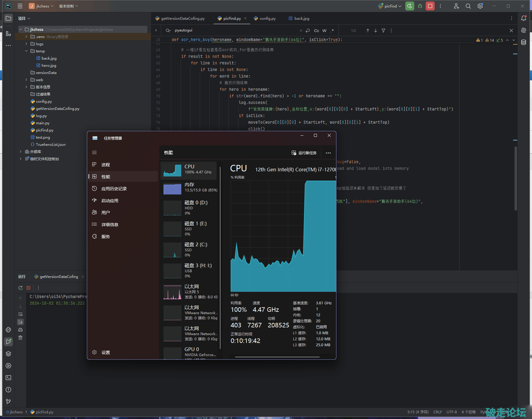Viewport: 532px width, 419px height.
Task: Collapse the temp folder
Action: pyautogui.click(x=26, y=51)
